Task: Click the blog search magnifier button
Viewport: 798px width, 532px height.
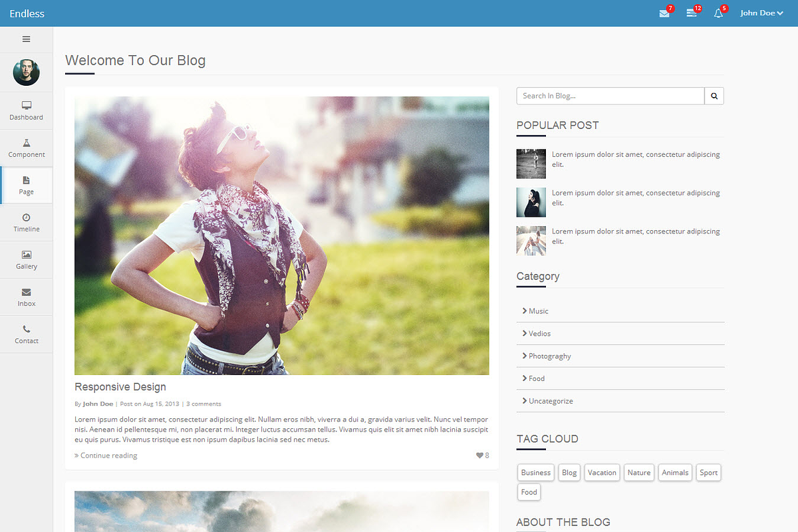Action: point(714,96)
